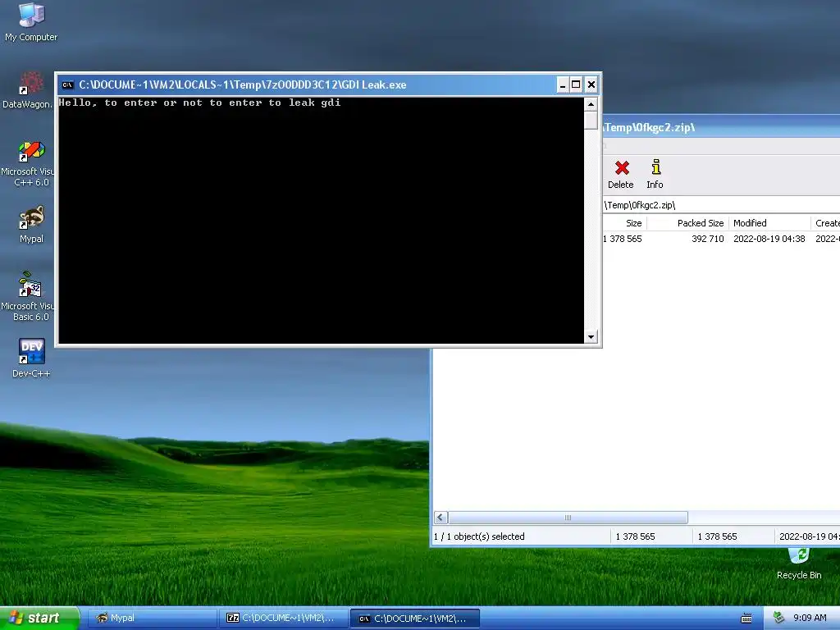Select the Dev-C++ desktop shortcut
This screenshot has height=630, width=840.
(x=31, y=358)
